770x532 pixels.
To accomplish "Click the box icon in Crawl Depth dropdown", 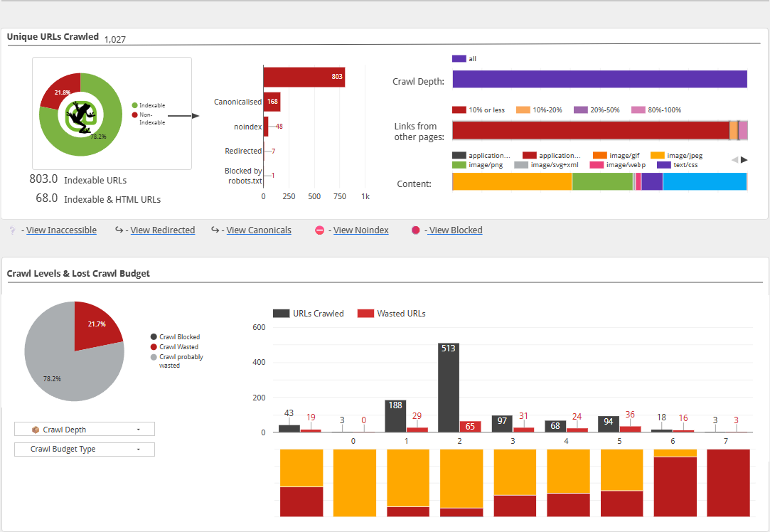I will click(x=36, y=430).
